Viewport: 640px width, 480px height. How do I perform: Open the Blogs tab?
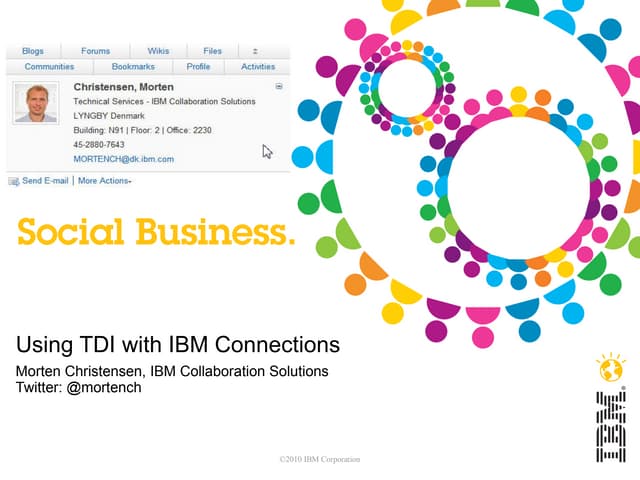(x=33, y=51)
